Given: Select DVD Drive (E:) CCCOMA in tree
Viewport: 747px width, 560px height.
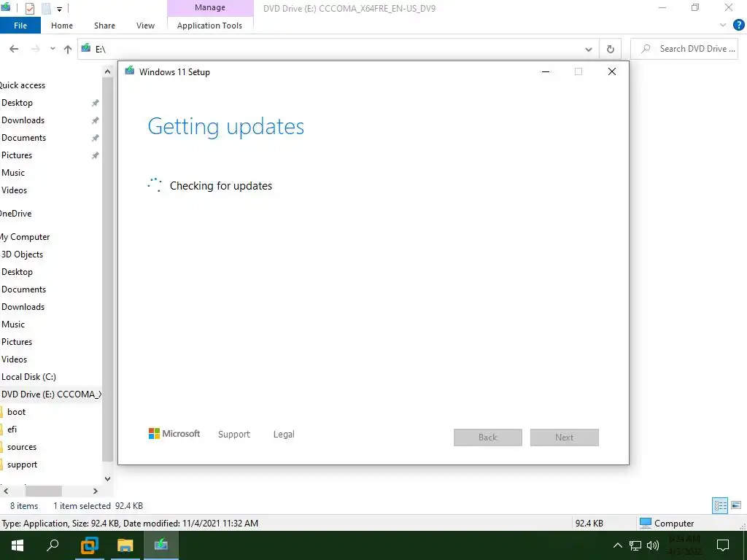Looking at the screenshot, I should (51, 394).
